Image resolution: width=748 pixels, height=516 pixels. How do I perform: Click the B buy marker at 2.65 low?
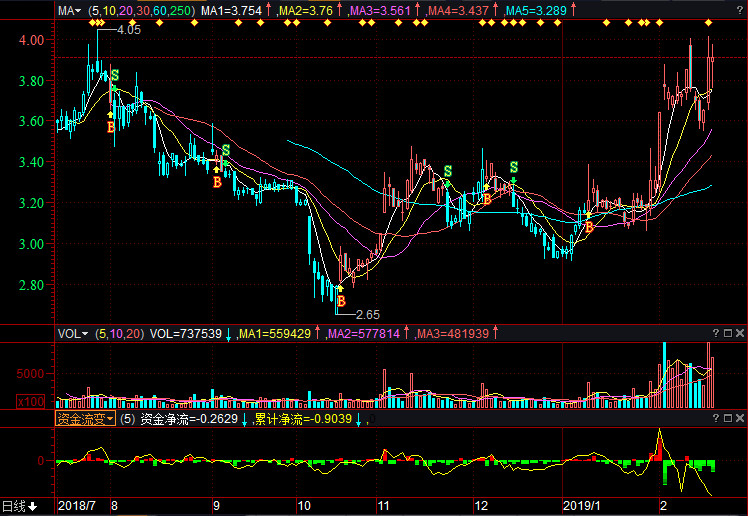[x=340, y=300]
